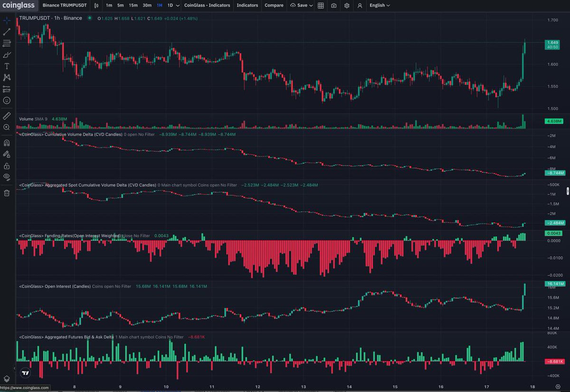Click the coinglass logo
This screenshot has height=392, width=570.
[18, 5]
